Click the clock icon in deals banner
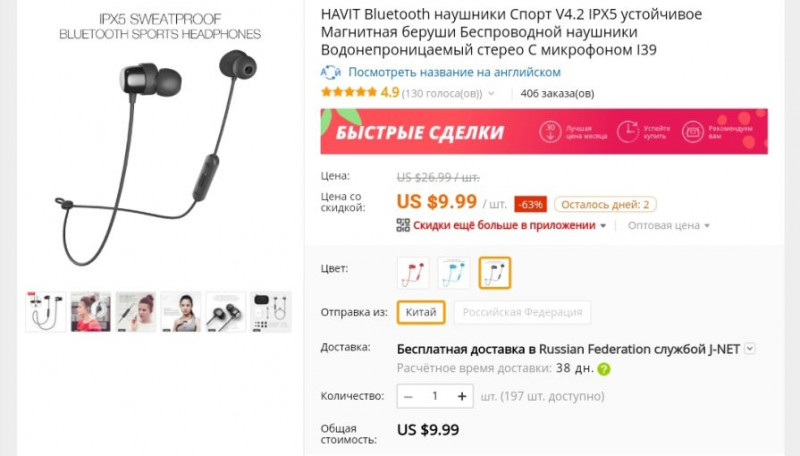The height and width of the screenshot is (456, 800). (628, 132)
